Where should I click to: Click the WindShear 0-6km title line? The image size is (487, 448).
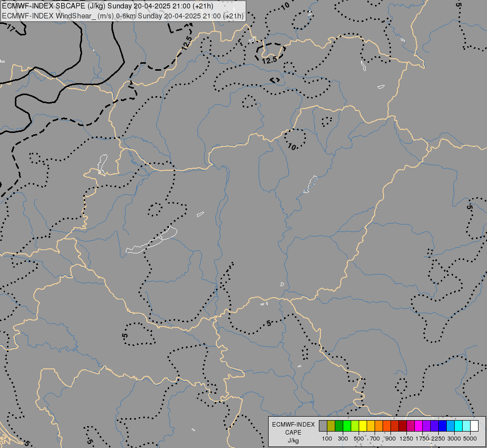click(123, 16)
